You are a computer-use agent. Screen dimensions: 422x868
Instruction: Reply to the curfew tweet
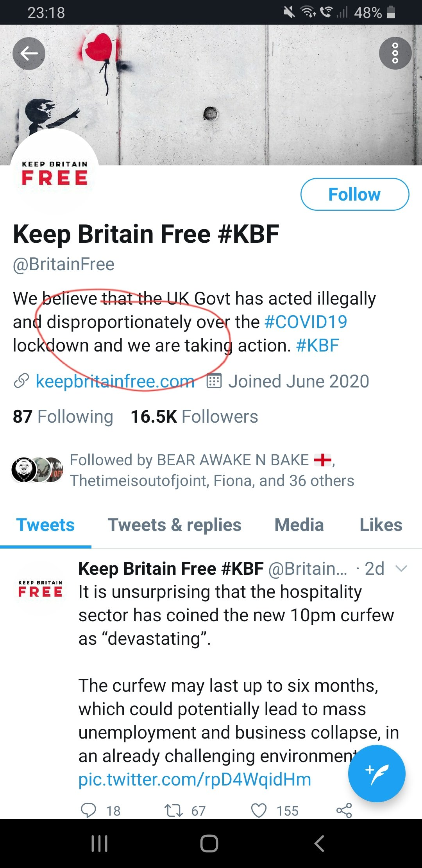click(x=88, y=810)
